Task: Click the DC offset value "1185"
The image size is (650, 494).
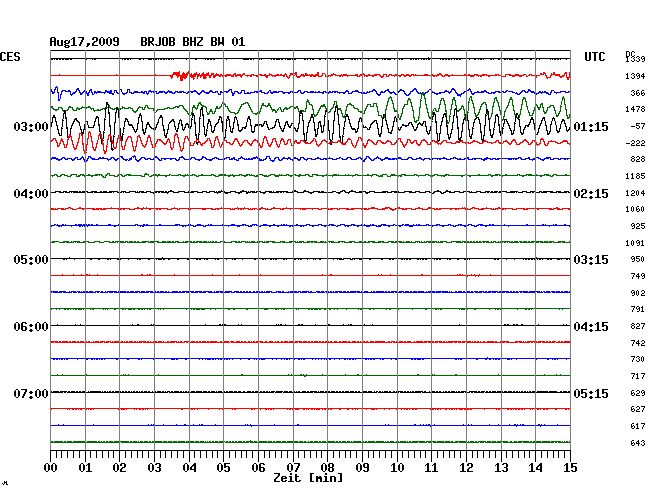Action: pyautogui.click(x=635, y=177)
